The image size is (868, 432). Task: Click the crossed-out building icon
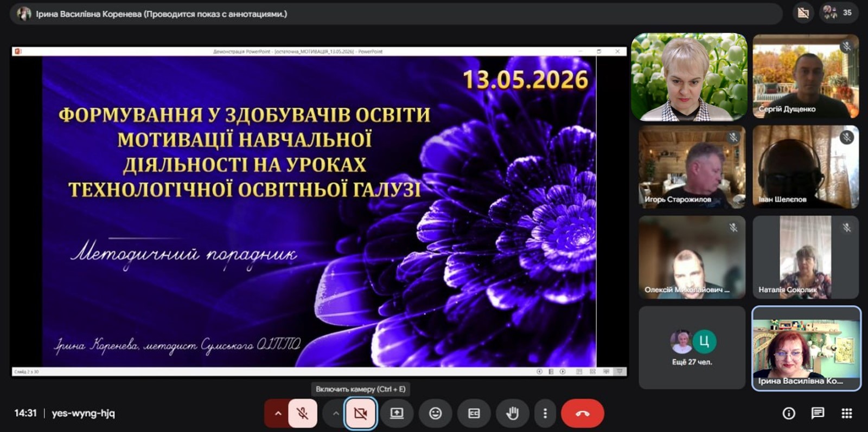803,13
